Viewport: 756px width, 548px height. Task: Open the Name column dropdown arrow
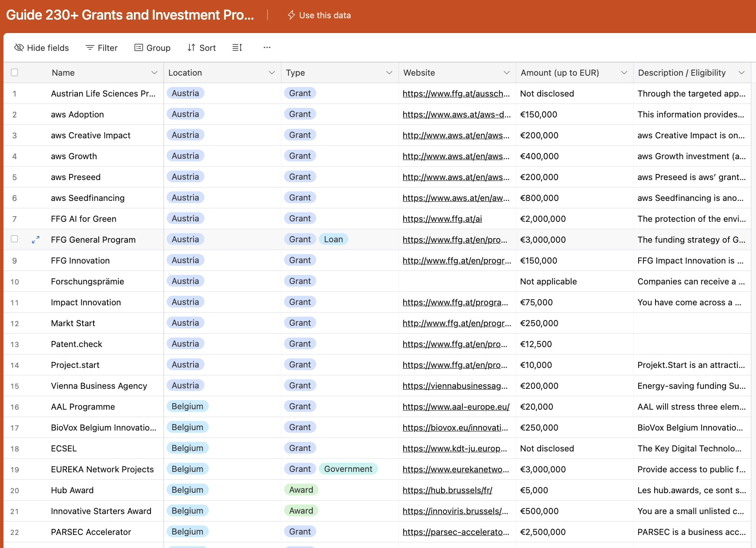point(154,73)
